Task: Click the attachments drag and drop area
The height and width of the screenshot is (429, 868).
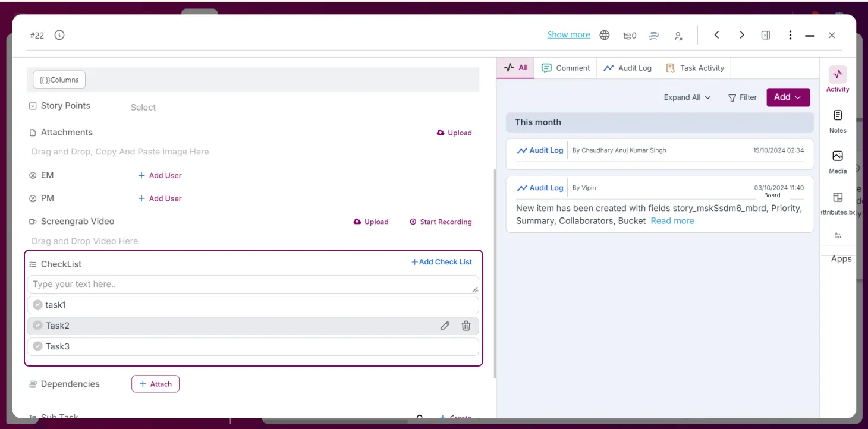Action: coord(120,152)
